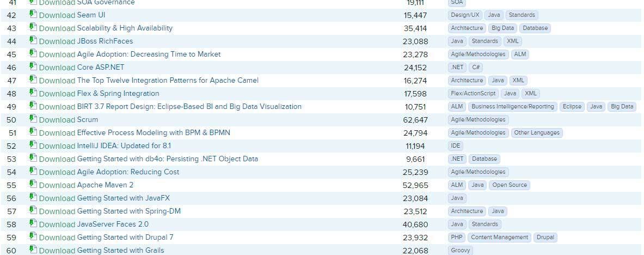
Task: Click download icon for db4o row
Action: (x=33, y=158)
